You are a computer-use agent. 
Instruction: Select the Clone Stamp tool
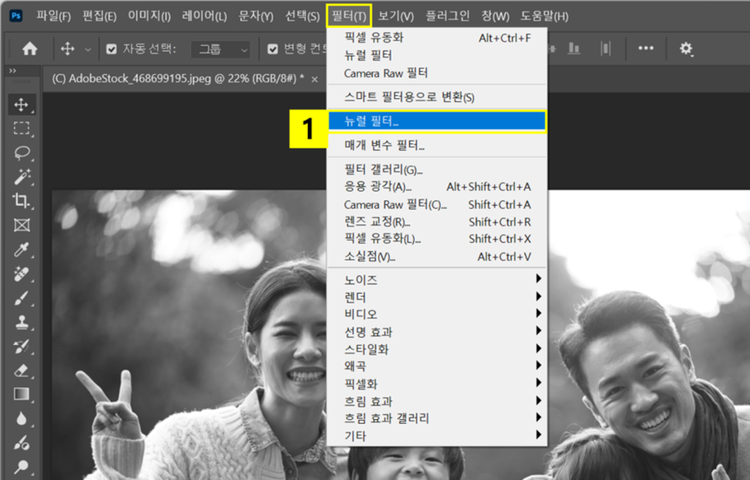[x=22, y=322]
